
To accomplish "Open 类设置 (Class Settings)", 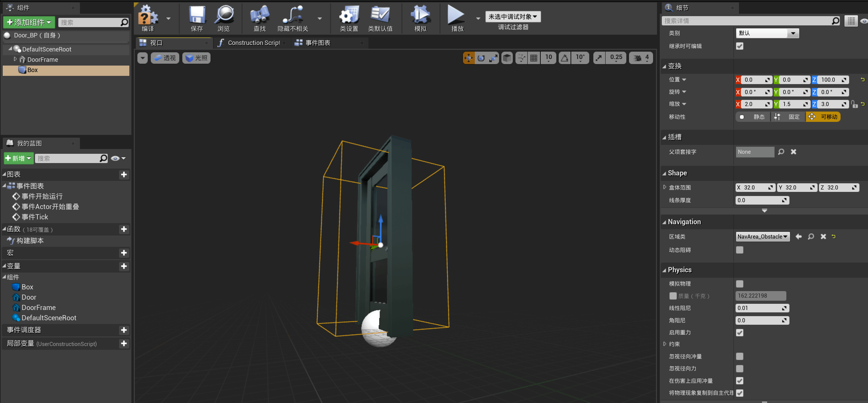I will click(349, 19).
